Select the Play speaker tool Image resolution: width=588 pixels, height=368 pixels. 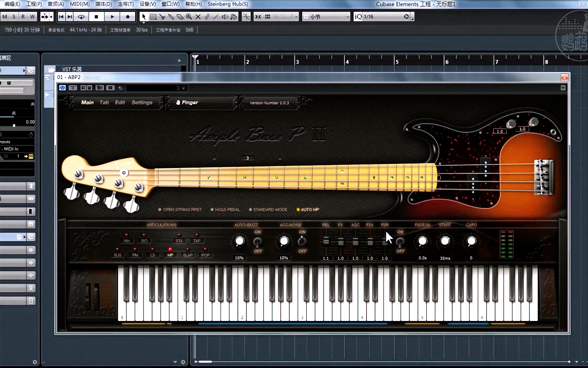click(225, 17)
